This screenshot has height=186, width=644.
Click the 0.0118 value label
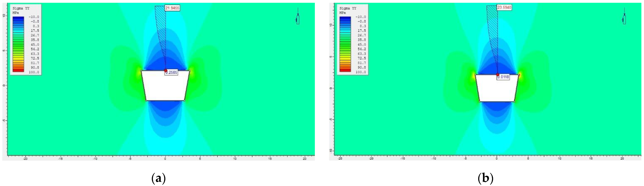coord(503,77)
